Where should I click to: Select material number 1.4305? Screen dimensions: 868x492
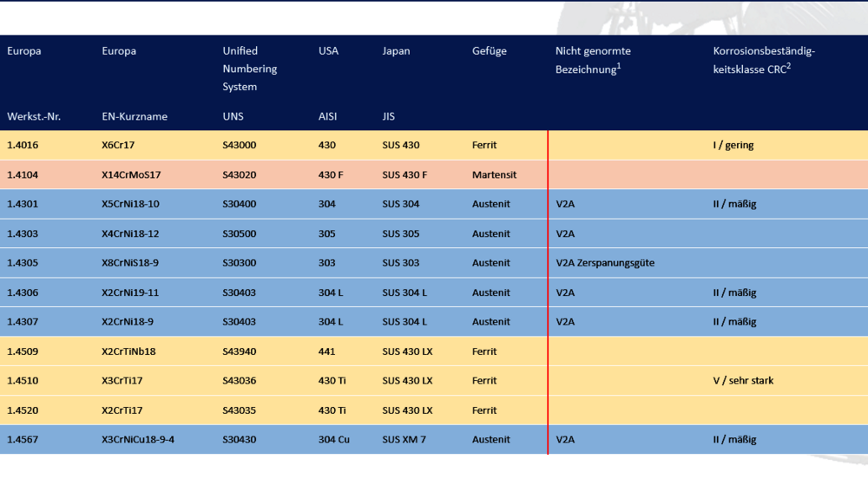point(23,263)
